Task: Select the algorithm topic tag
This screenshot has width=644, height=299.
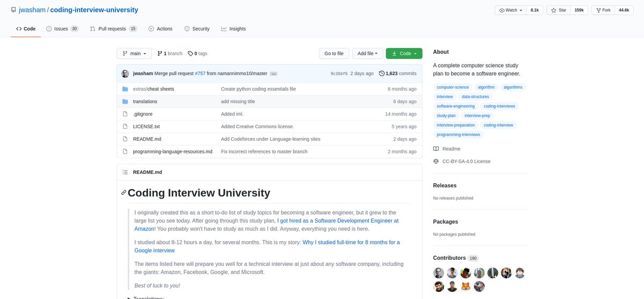Action: click(486, 87)
